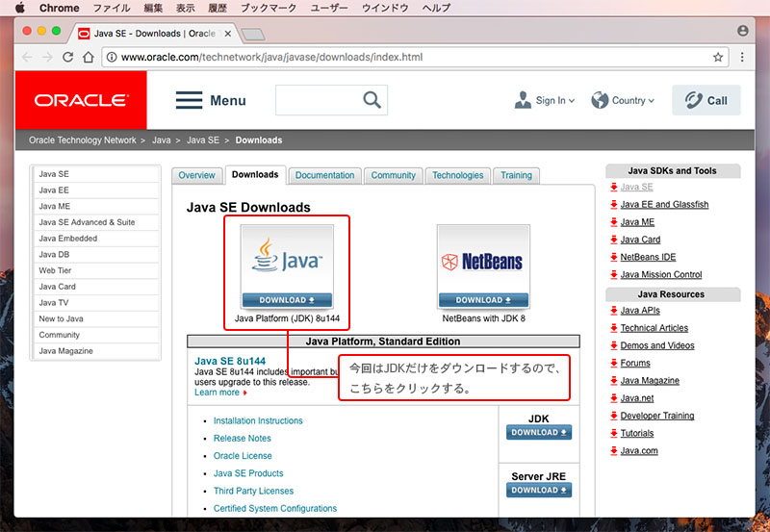Focus the URL address bar
The image size is (770, 532).
(x=415, y=57)
